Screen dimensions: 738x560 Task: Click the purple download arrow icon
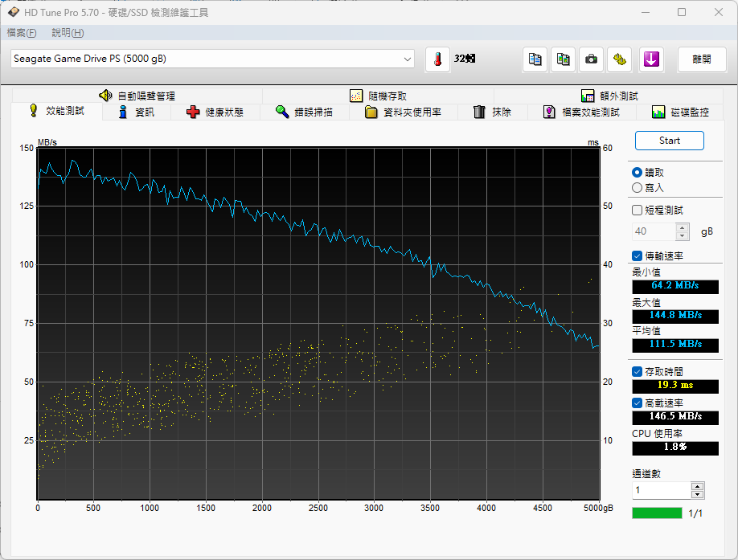point(651,59)
